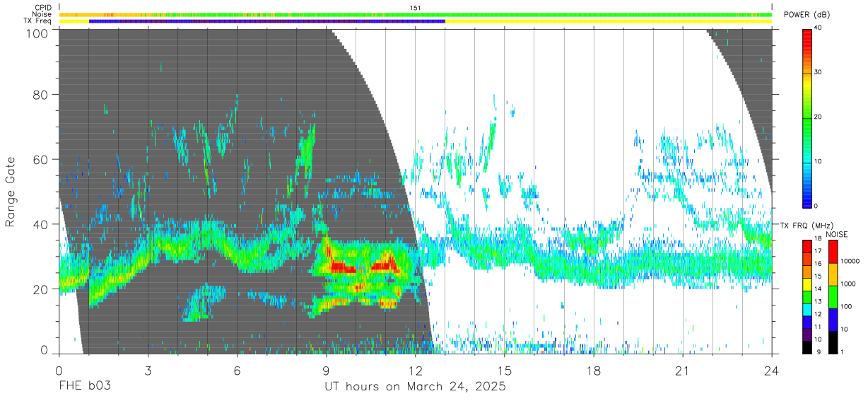Click the TX FRQ (MHz) legend title
This screenshot has height=401, width=868.
tap(807, 226)
